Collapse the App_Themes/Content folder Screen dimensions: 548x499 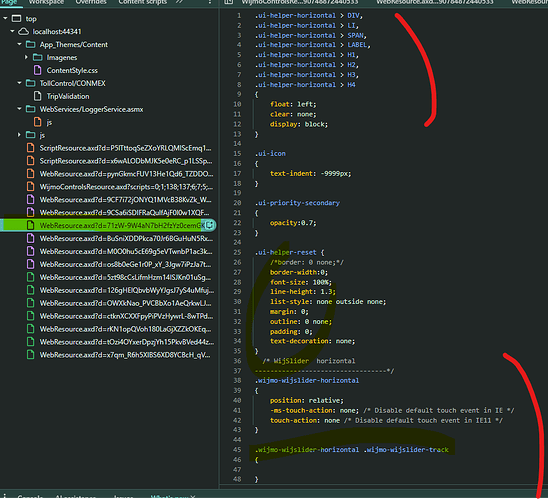19,44
